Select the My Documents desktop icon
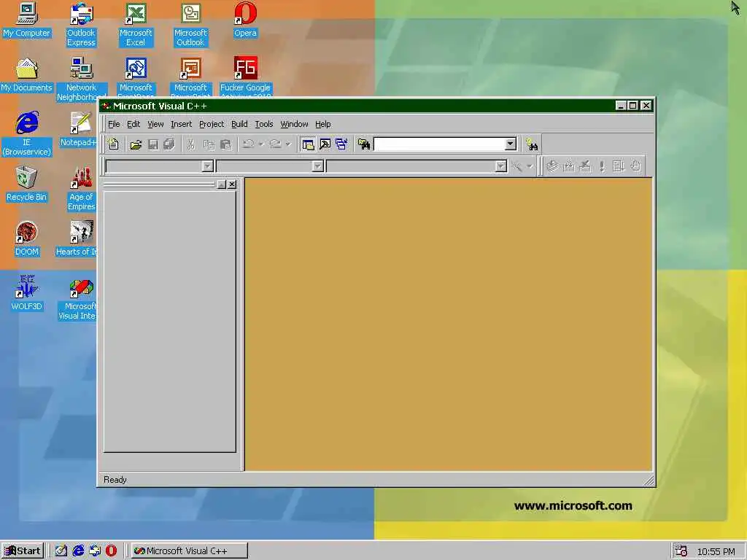Image resolution: width=747 pixels, height=560 pixels. pos(27,75)
